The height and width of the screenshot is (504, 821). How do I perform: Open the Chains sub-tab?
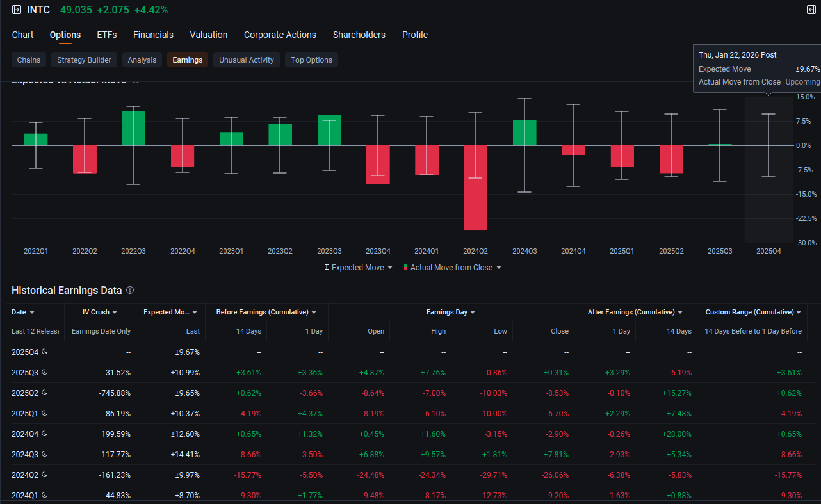pyautogui.click(x=29, y=60)
